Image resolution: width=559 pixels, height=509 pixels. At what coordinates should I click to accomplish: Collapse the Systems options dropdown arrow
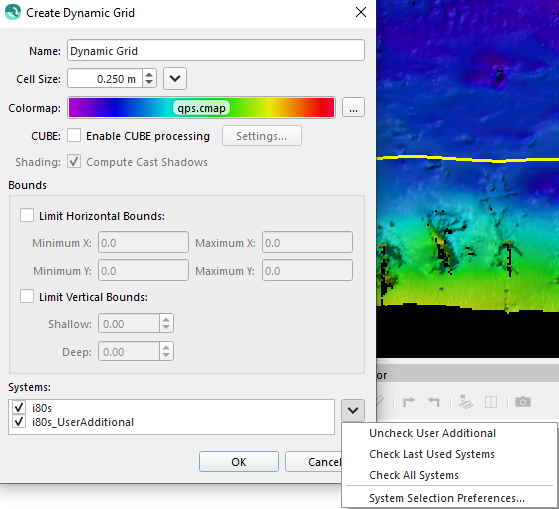353,410
